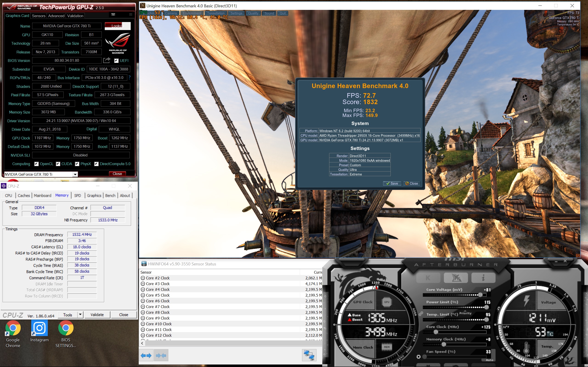This screenshot has height=367, width=588.
Task: Uncheck the UEFI checkbox in GPU-Z
Action: tap(116, 61)
